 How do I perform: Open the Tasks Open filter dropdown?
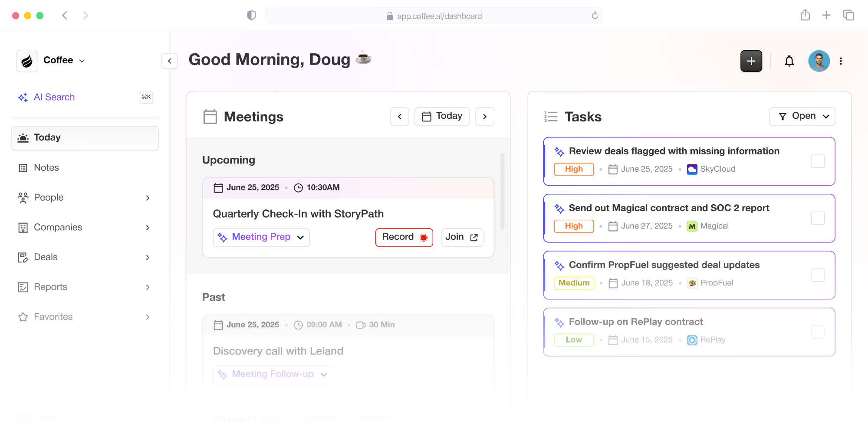802,116
